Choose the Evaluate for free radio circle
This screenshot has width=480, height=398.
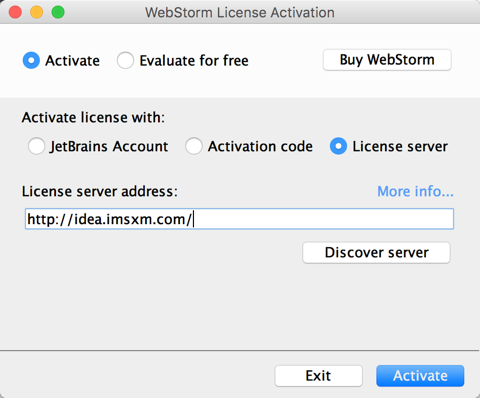(x=125, y=60)
